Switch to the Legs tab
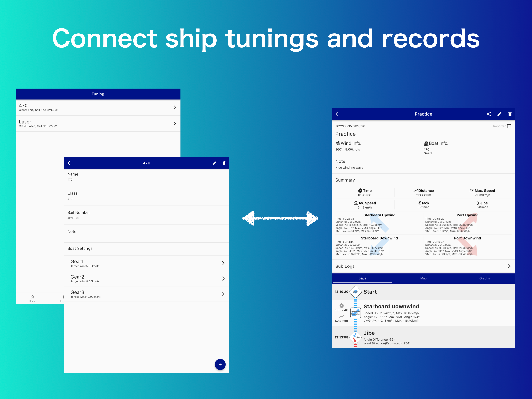 [x=362, y=278]
